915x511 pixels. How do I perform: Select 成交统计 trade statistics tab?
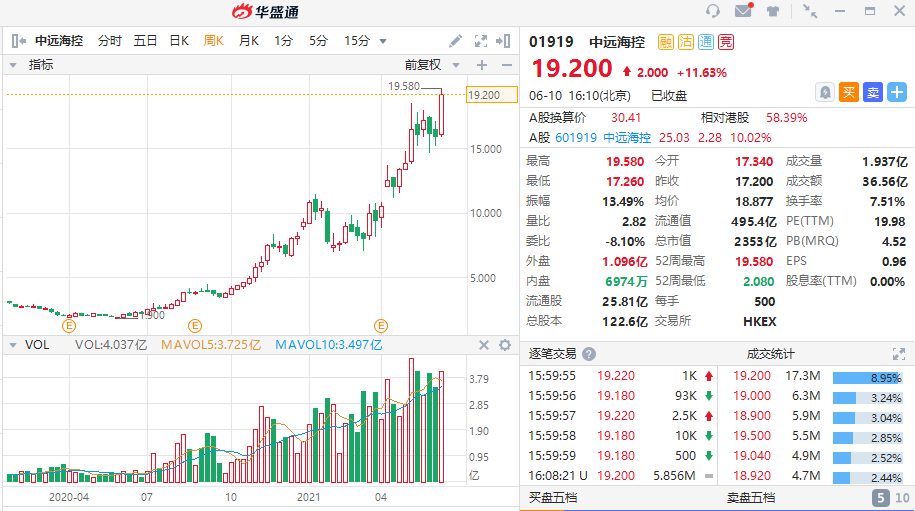pyautogui.click(x=770, y=354)
